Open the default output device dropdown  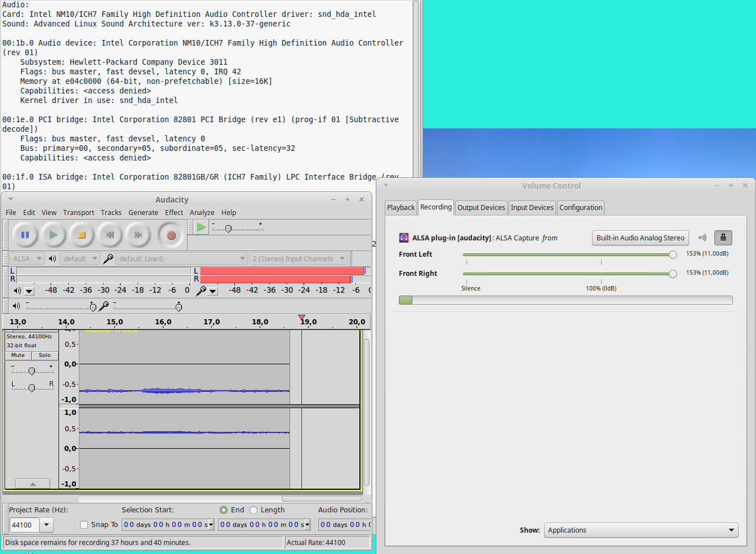[80, 259]
